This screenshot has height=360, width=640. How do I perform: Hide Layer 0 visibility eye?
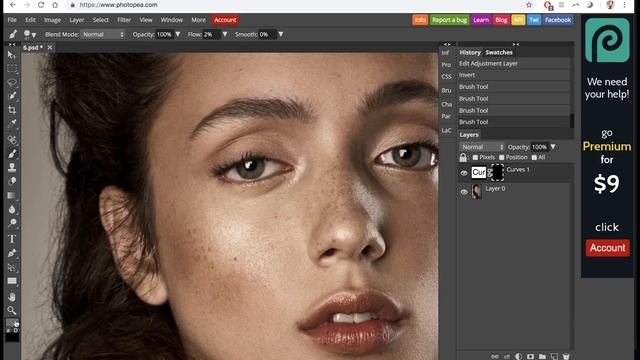pyautogui.click(x=464, y=192)
